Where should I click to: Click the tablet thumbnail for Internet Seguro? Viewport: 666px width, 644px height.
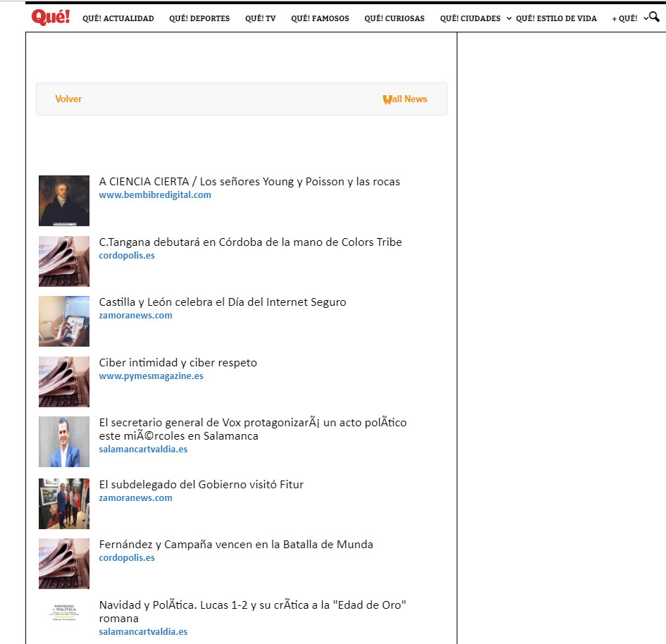tap(64, 321)
